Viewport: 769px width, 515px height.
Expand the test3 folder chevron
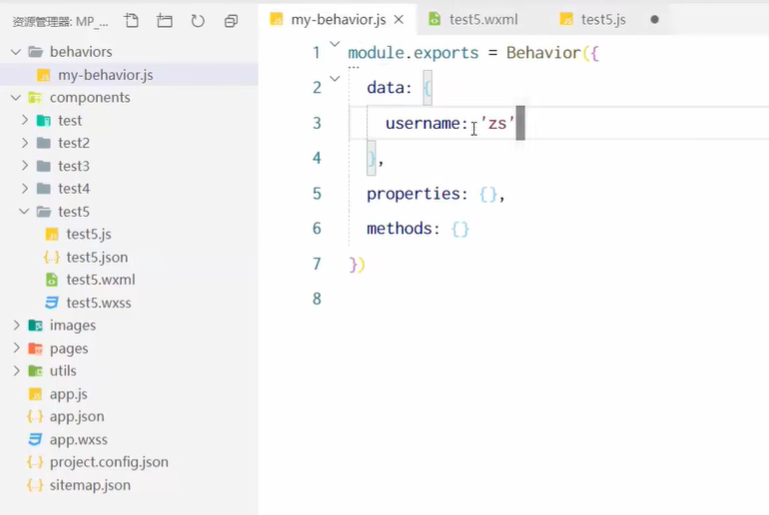point(25,166)
